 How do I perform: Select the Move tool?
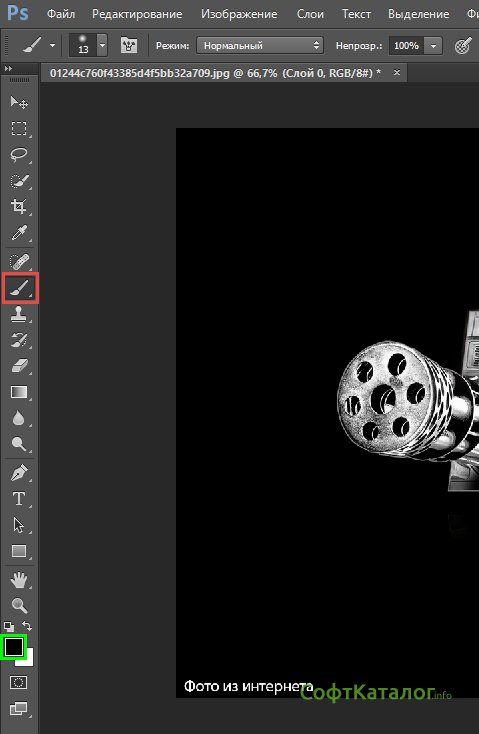[x=19, y=102]
